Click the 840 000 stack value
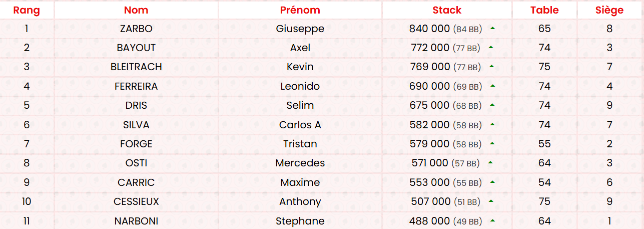The image size is (644, 229). [429, 29]
